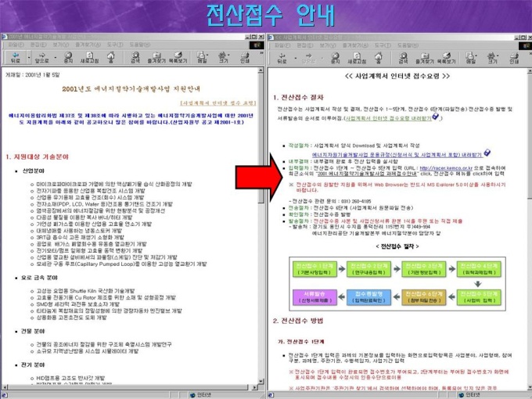Click the Print (인쇄) icon in right browser window

pos(514,58)
